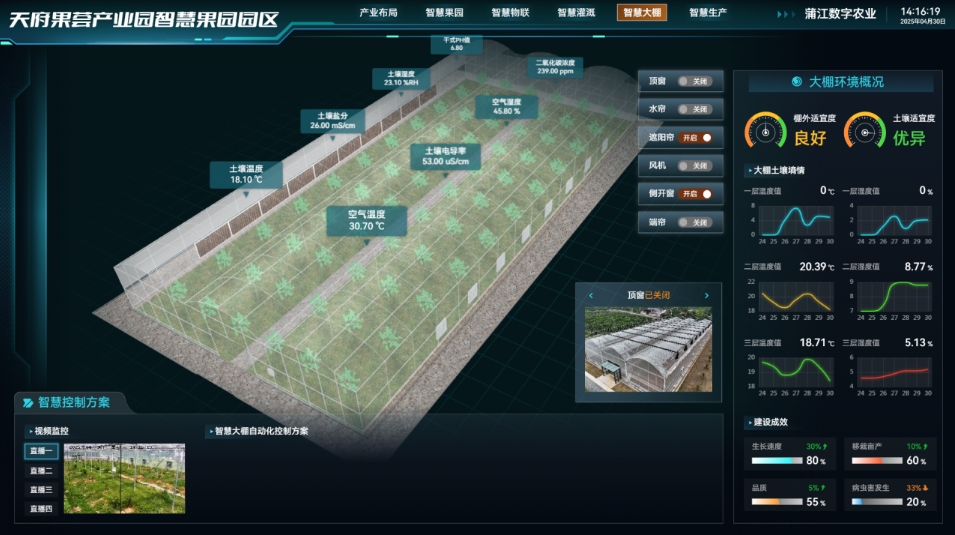The image size is (955, 535).
Task: Switch to the 智慧灌溉 tab
Action: (x=576, y=13)
